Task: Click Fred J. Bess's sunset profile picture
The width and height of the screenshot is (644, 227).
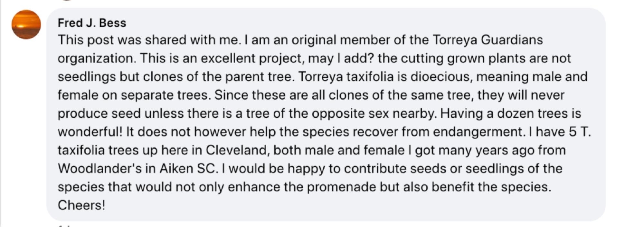Action: pyautogui.click(x=26, y=25)
